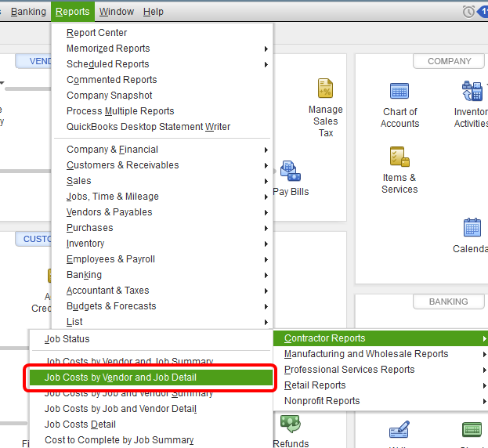The height and width of the screenshot is (448, 488).
Task: Open the Calendar icon
Action: coord(472,227)
